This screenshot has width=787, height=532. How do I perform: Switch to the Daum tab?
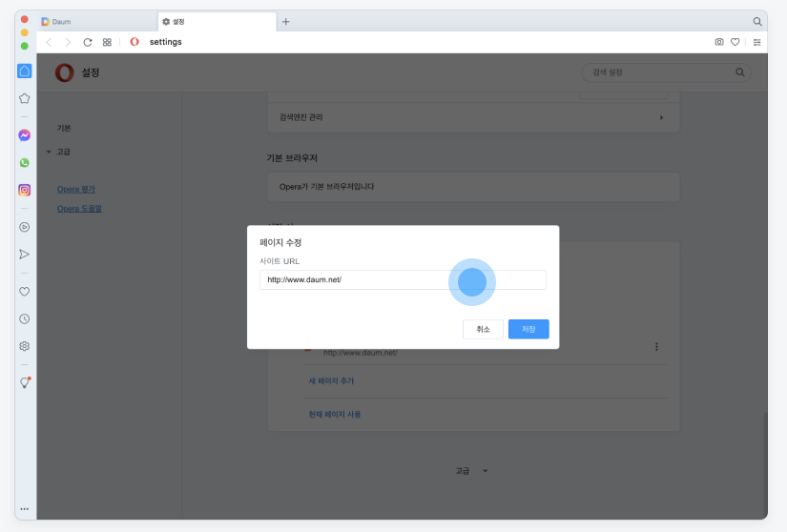pos(96,22)
